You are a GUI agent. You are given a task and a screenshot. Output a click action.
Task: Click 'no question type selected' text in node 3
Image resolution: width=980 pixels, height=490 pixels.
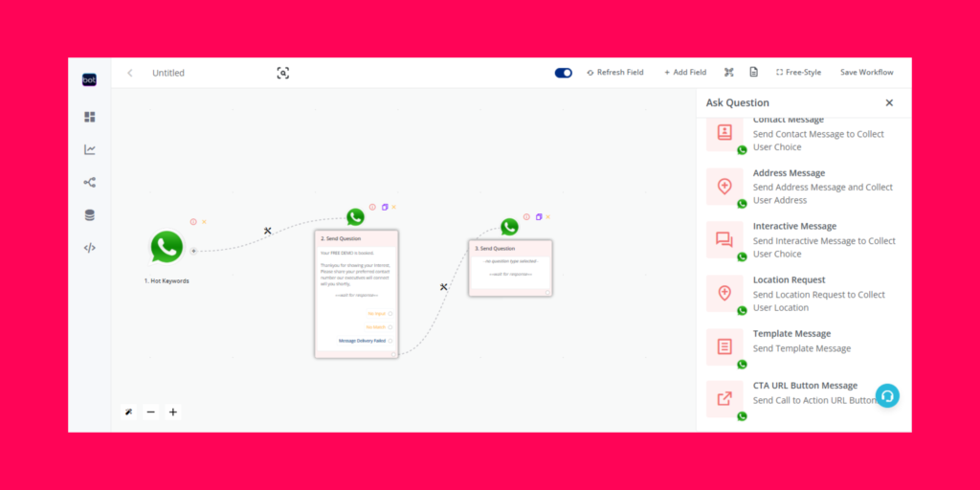[x=510, y=261]
